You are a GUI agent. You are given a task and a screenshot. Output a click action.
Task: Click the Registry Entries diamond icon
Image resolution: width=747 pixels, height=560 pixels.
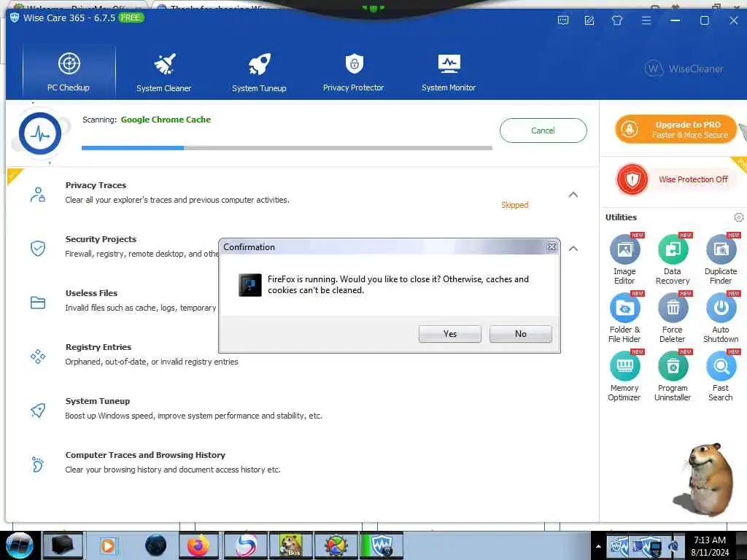(38, 356)
